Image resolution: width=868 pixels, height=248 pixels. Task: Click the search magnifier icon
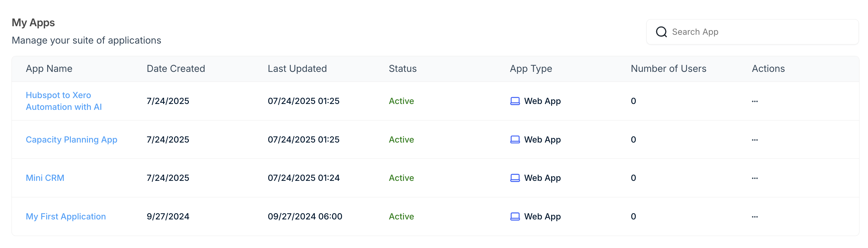pos(661,32)
